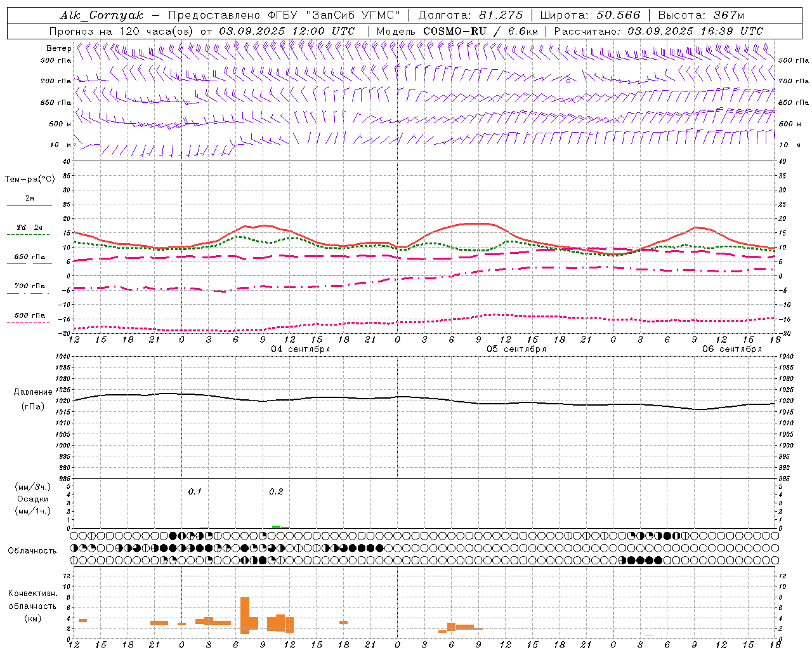The image size is (812, 650).
Task: Click the calm wind circle in 700 гПа row
Action: coord(568,81)
